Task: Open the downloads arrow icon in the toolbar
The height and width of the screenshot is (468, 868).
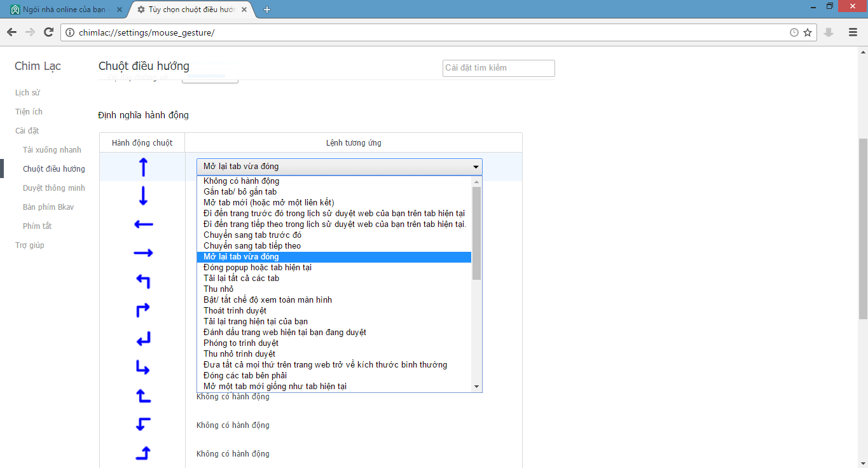Action: 829,32
